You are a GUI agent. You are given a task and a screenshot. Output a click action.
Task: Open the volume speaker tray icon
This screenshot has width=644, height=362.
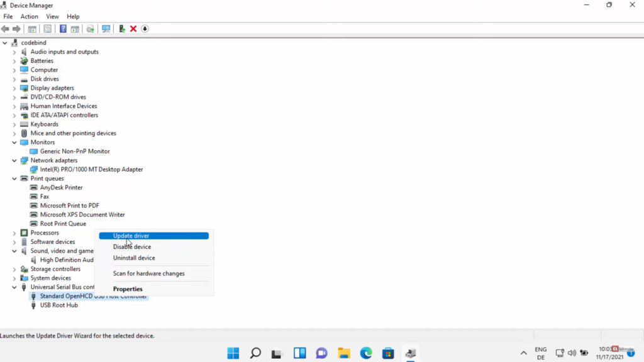[x=572, y=353]
